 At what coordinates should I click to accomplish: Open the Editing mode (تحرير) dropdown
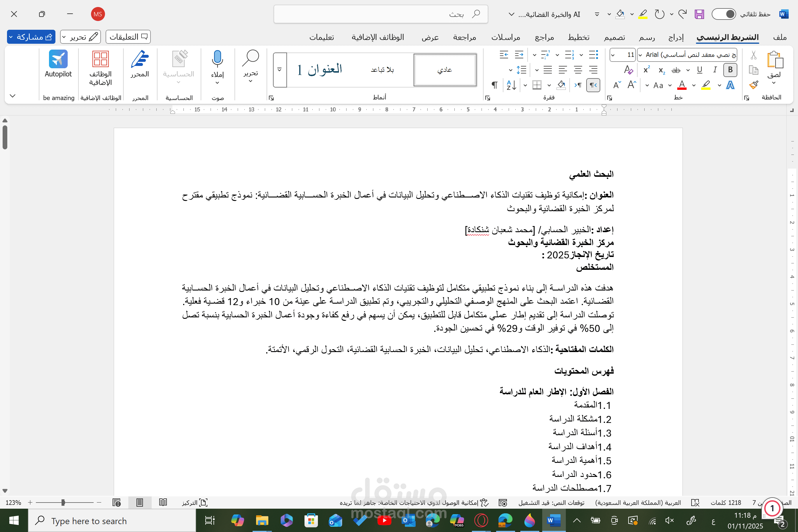pyautogui.click(x=80, y=37)
